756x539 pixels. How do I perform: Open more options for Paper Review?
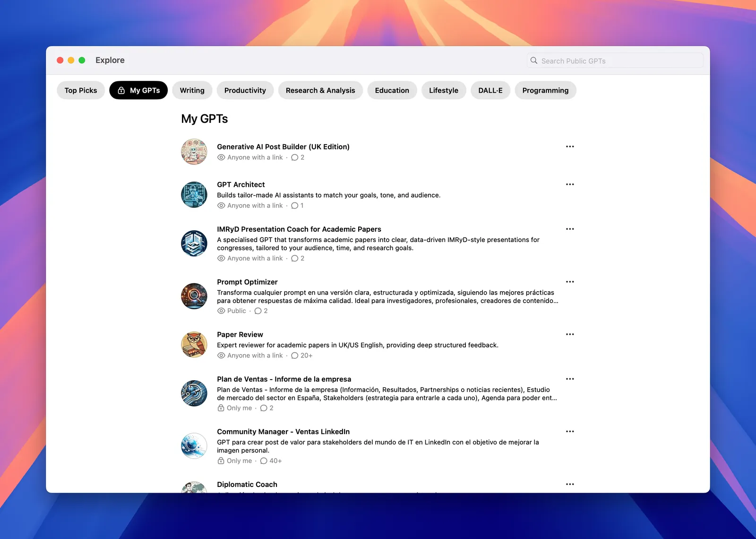570,334
